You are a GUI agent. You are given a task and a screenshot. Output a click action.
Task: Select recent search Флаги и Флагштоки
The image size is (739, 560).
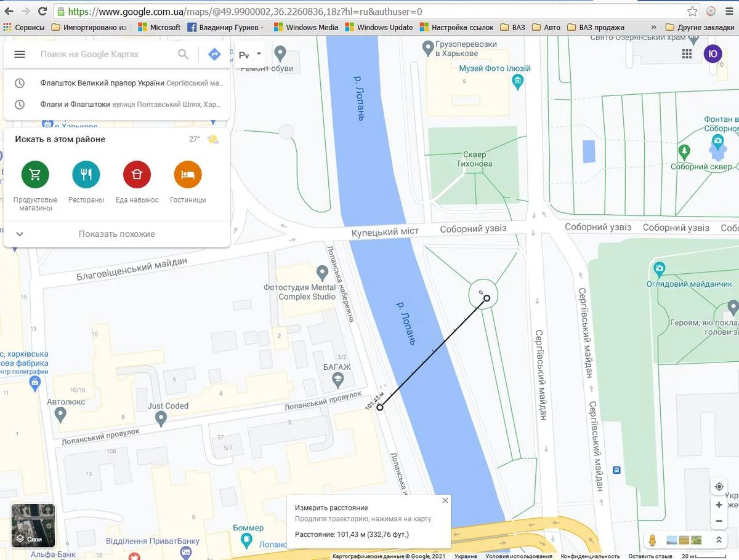click(116, 105)
